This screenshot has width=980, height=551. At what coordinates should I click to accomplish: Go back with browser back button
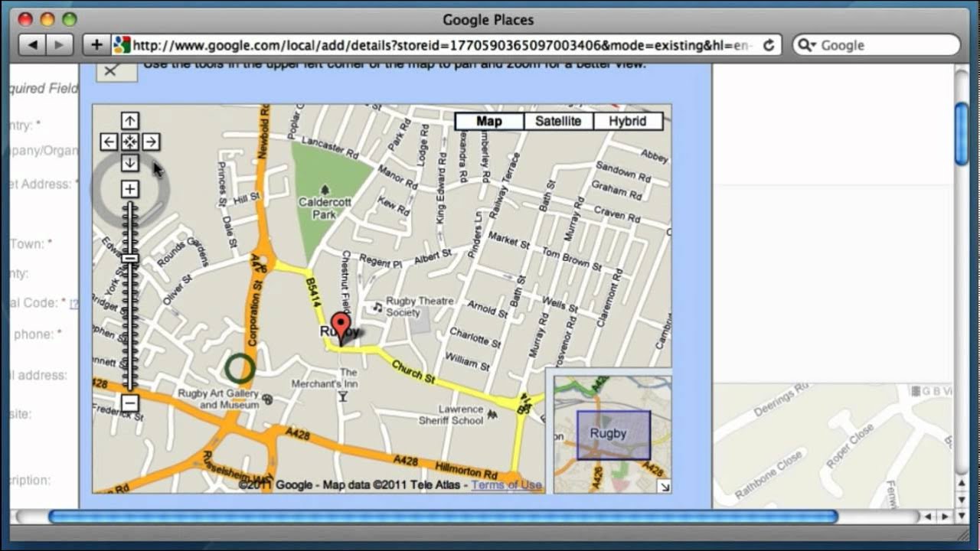tap(32, 44)
